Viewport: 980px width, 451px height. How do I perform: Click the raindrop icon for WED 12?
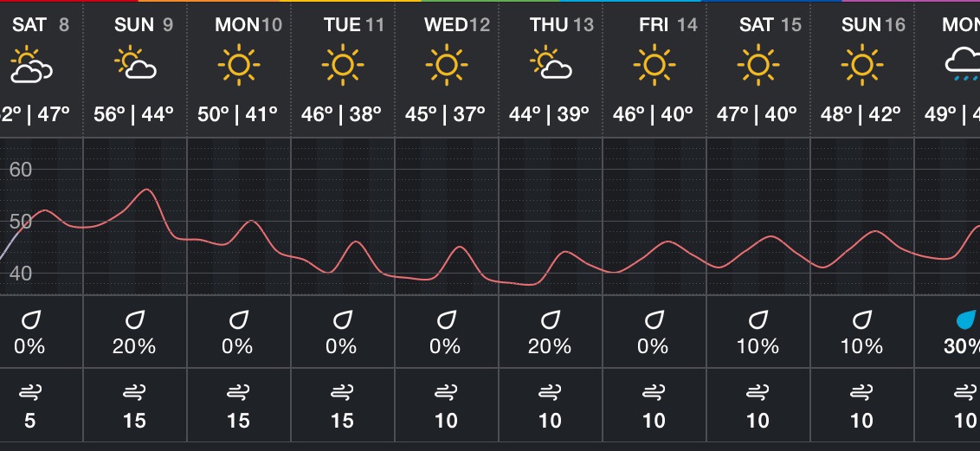point(446,321)
